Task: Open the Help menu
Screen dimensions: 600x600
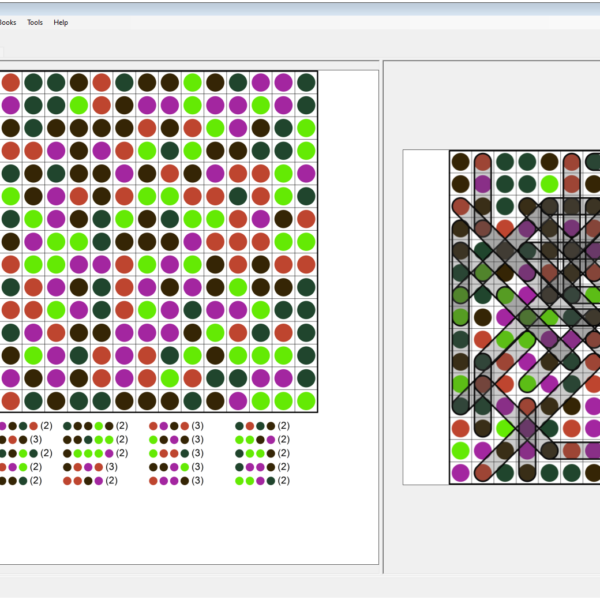Action: tap(61, 22)
